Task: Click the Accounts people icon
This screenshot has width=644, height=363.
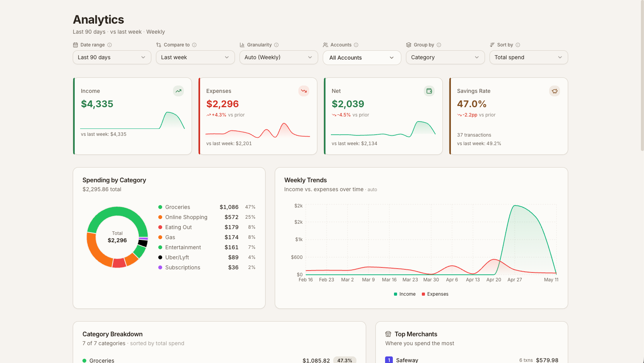Action: click(325, 45)
